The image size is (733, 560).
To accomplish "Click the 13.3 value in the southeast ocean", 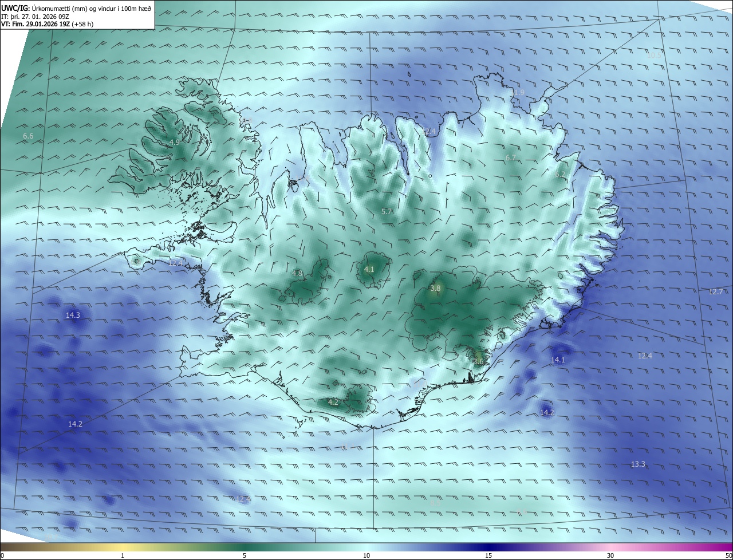I will point(638,464).
